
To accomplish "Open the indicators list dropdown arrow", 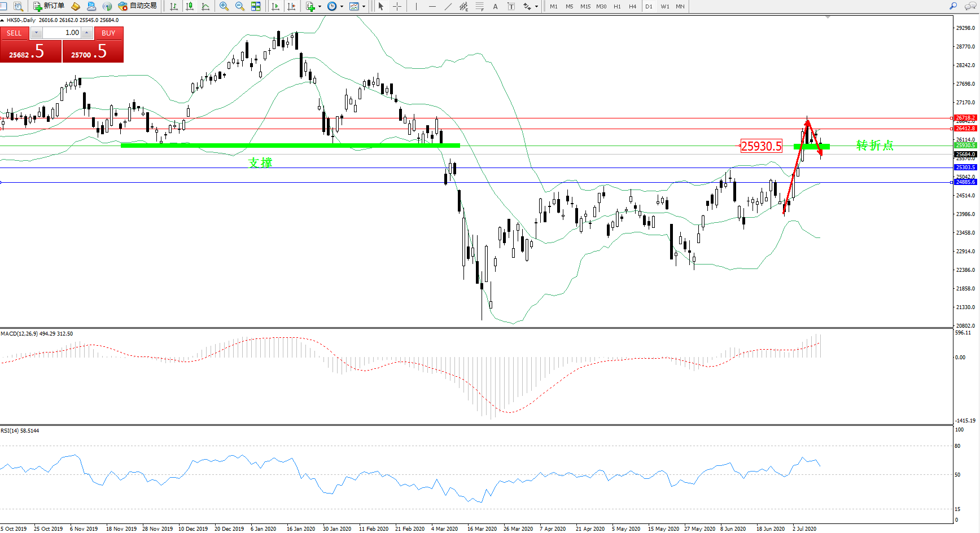I will click(x=320, y=7).
